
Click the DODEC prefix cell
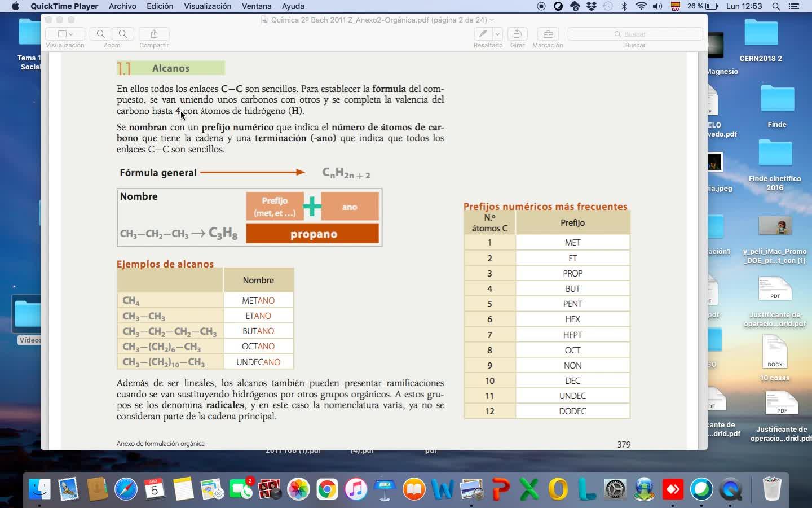point(572,411)
